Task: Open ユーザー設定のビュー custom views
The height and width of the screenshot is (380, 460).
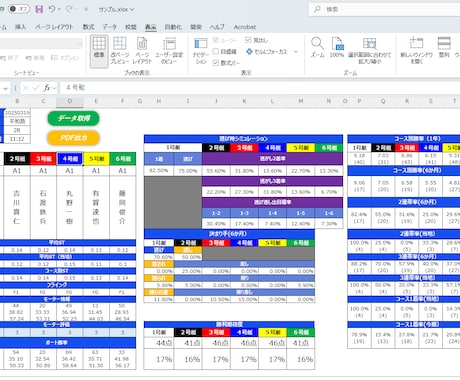Action: tap(169, 51)
